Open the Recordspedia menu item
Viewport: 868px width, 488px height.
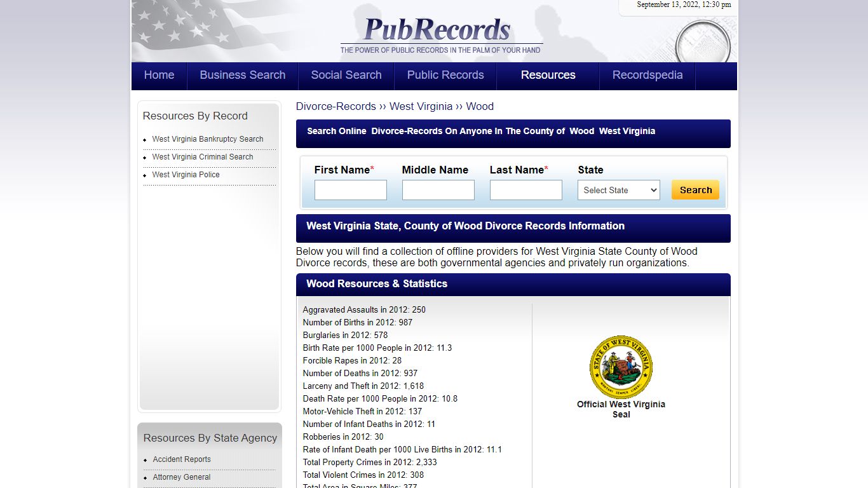pos(648,75)
